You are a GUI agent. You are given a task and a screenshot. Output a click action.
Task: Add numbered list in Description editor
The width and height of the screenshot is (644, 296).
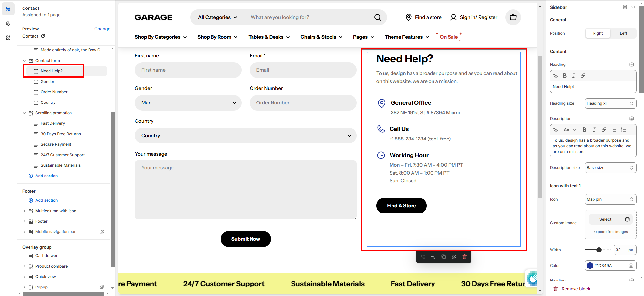(x=624, y=130)
